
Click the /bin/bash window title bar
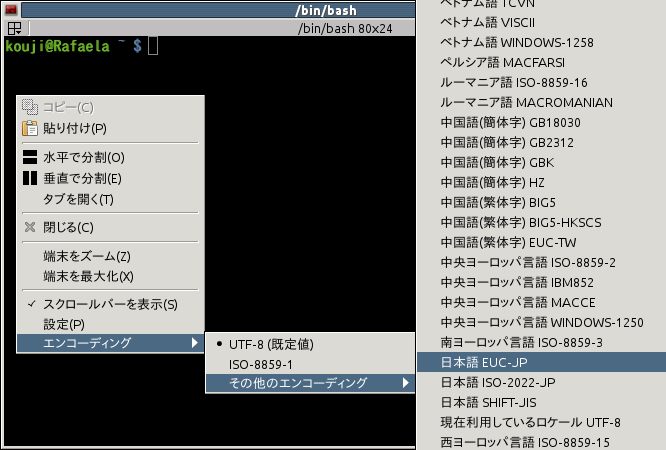[218, 10]
